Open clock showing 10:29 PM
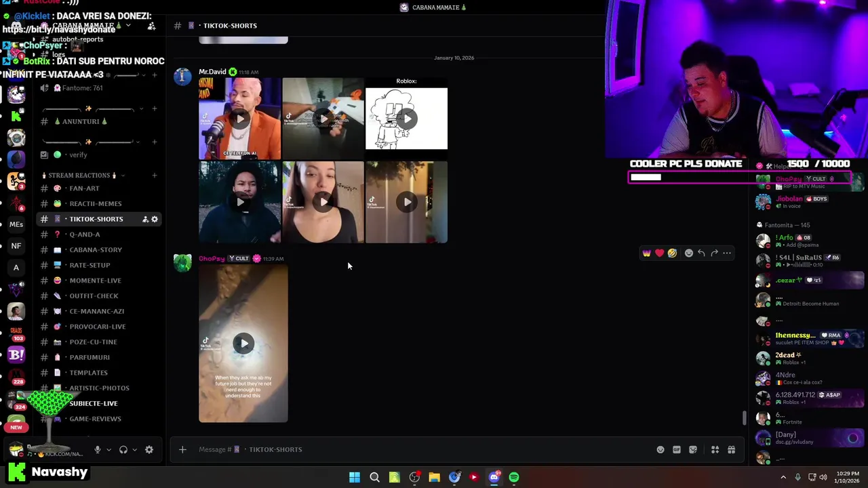 coord(848,477)
